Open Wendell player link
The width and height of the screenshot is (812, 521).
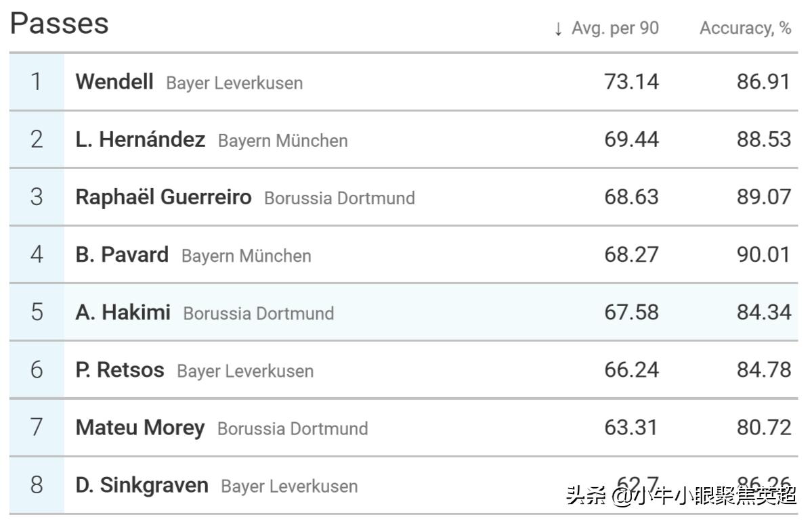tap(114, 82)
